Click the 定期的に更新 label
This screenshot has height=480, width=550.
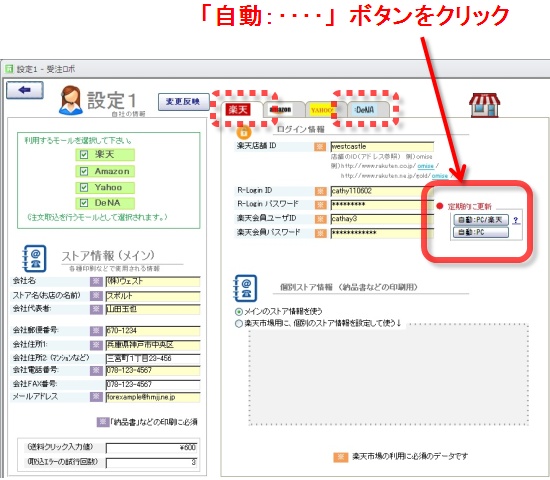469,206
